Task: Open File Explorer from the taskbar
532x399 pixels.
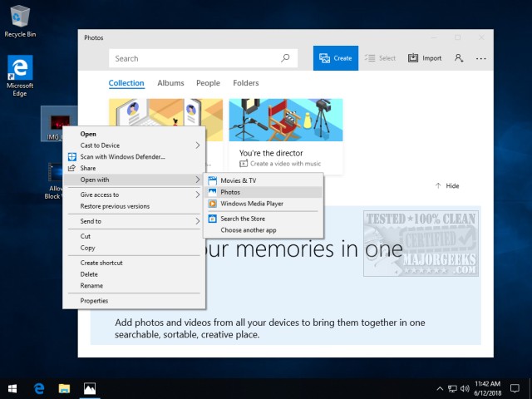Action: [64, 388]
